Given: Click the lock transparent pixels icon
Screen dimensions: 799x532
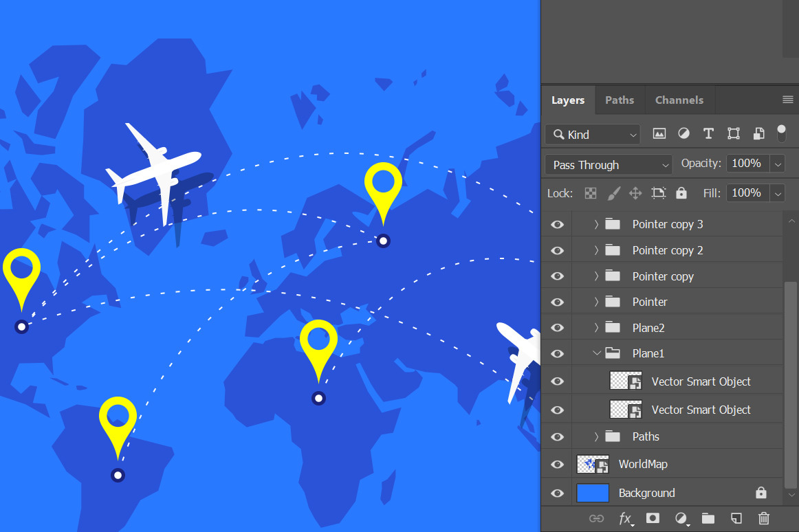Looking at the screenshot, I should click(x=591, y=193).
